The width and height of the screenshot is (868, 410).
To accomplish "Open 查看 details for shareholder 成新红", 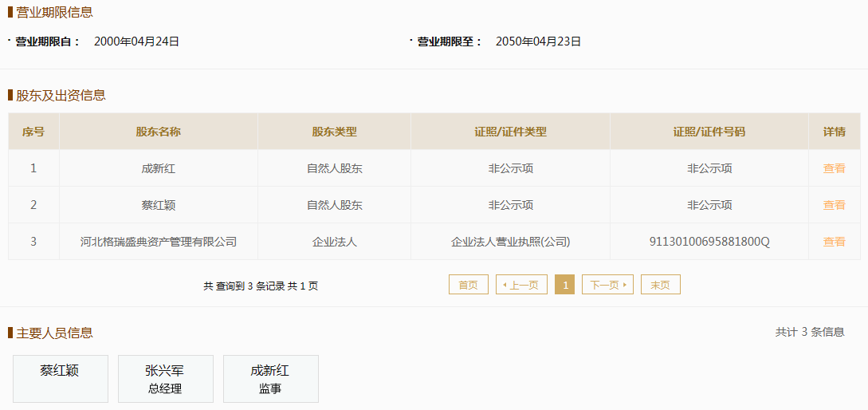I will click(x=834, y=168).
